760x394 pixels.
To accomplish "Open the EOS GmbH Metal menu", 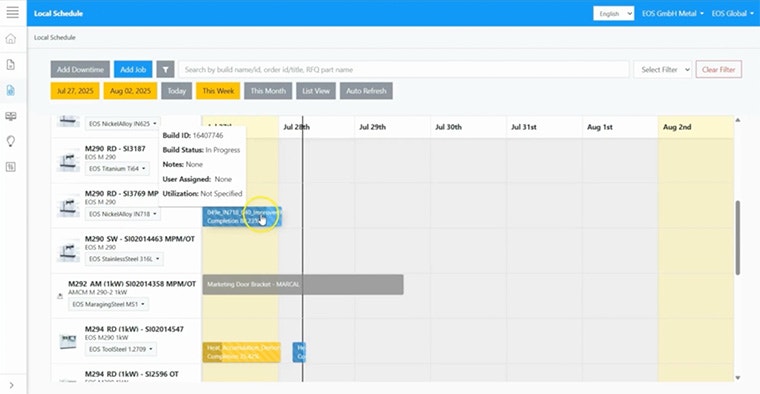I will pos(672,14).
